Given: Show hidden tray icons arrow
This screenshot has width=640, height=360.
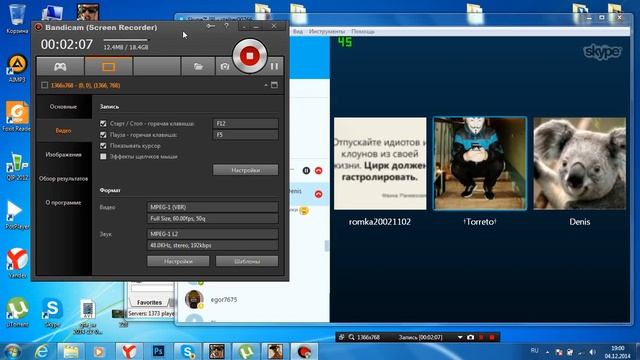Looking at the screenshot, I should coord(547,352).
